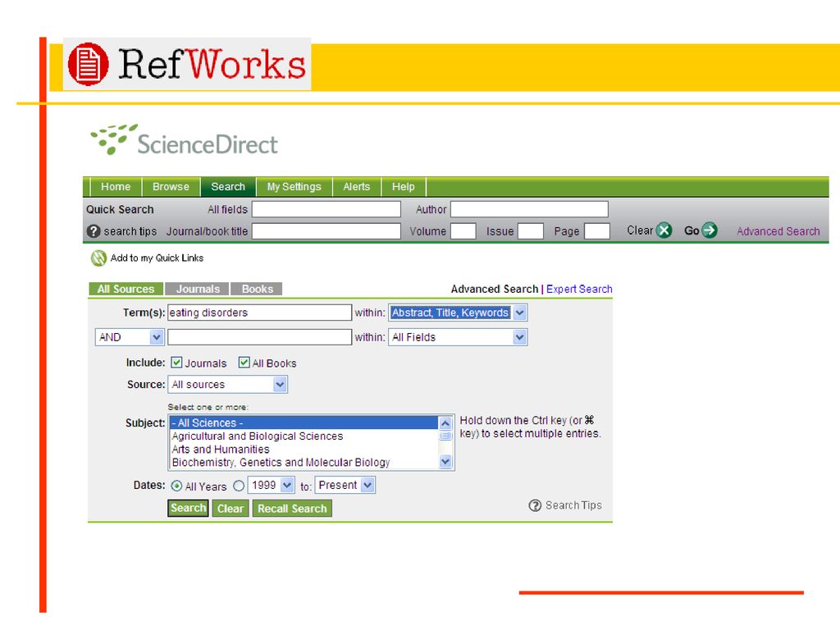Toggle the All Books include checkbox
This screenshot has width=840, height=630.
tap(244, 363)
